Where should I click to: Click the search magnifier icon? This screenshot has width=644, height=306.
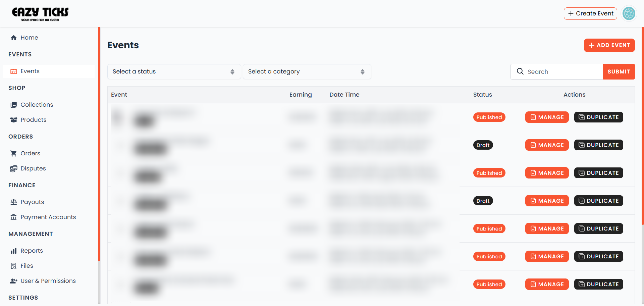coord(520,71)
